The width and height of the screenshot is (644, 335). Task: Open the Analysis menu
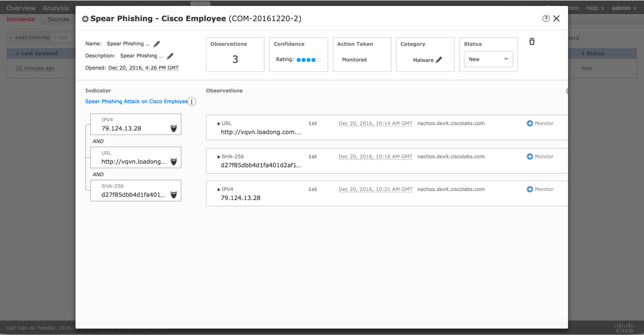(56, 8)
